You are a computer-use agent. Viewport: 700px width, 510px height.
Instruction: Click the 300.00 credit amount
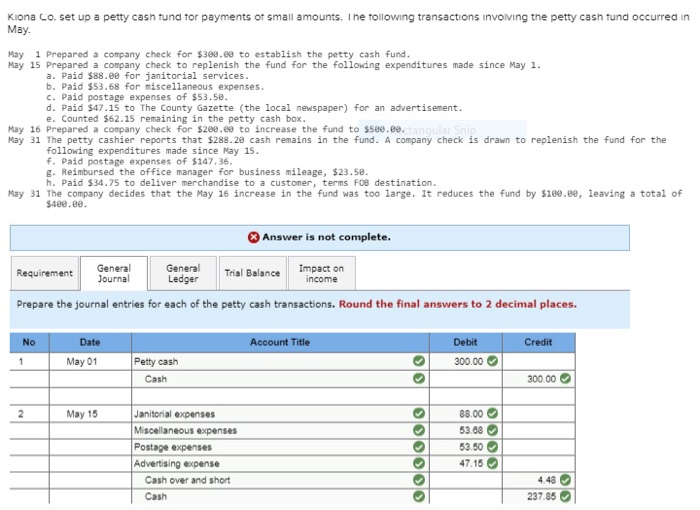542,379
